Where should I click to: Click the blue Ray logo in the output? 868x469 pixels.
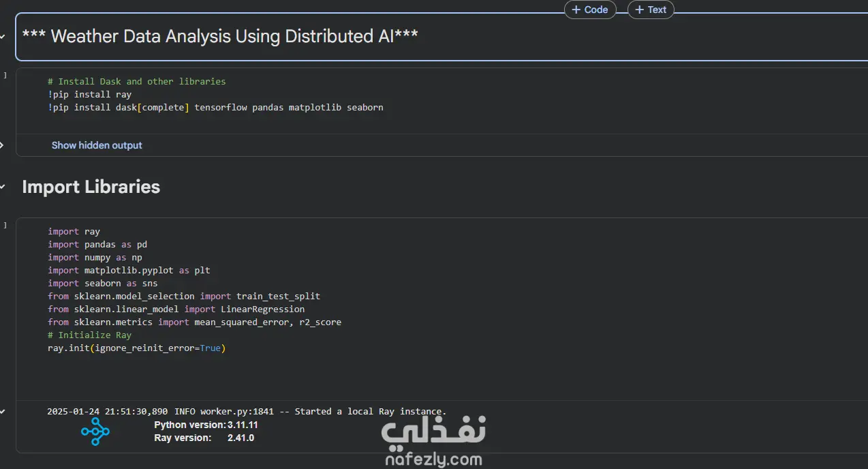point(95,432)
